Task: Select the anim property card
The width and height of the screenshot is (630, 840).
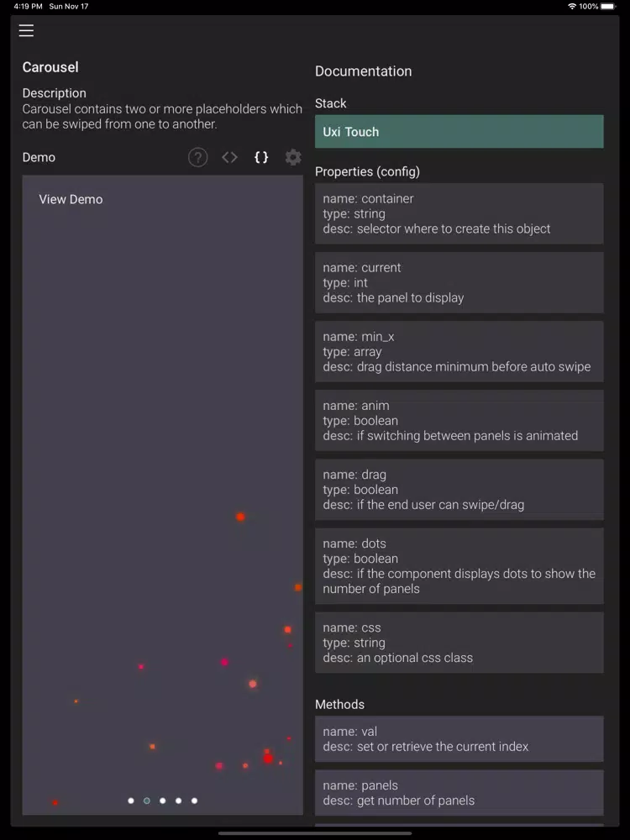Action: (459, 420)
